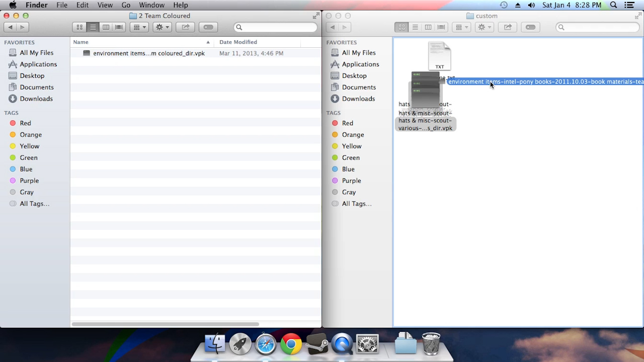Open the Apple menu
The image size is (644, 362).
13,5
